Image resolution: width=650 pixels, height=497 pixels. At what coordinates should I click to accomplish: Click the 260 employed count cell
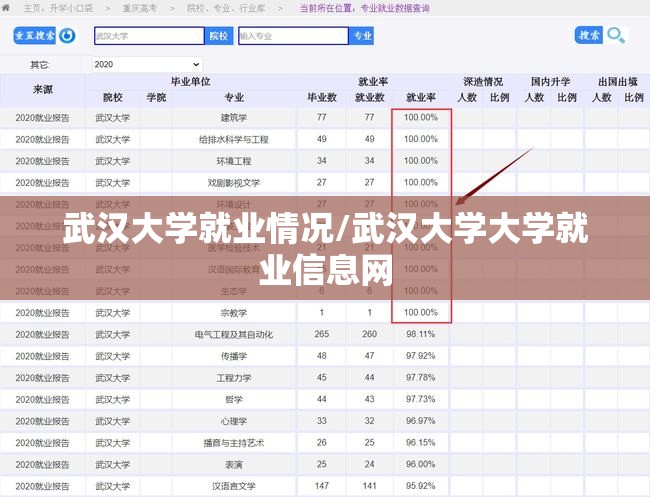[x=370, y=334]
